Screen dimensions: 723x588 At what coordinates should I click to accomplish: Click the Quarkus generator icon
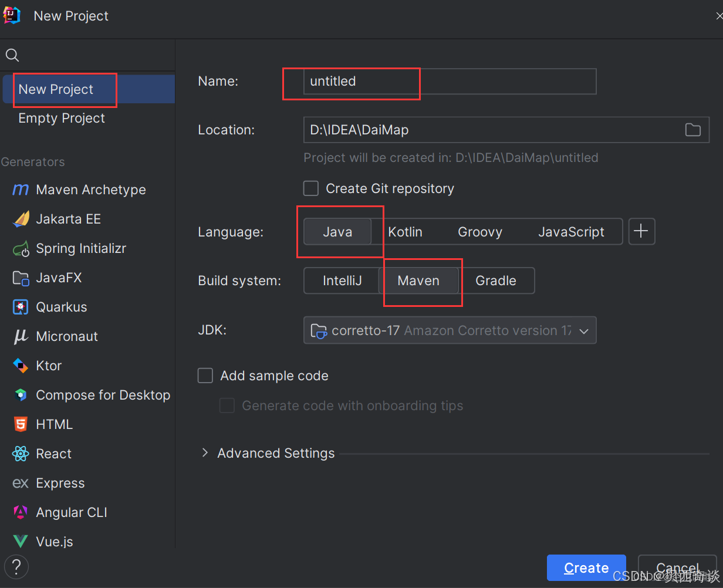(21, 307)
